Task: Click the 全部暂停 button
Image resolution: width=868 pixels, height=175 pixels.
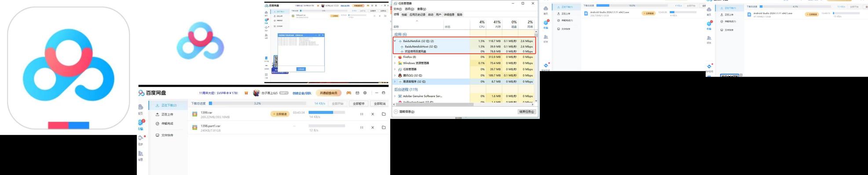Action: [x=359, y=104]
